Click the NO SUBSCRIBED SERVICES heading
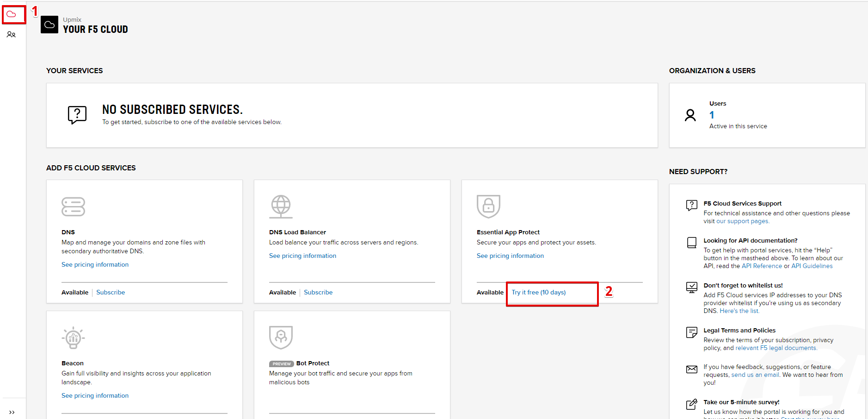The height and width of the screenshot is (419, 868). (172, 109)
